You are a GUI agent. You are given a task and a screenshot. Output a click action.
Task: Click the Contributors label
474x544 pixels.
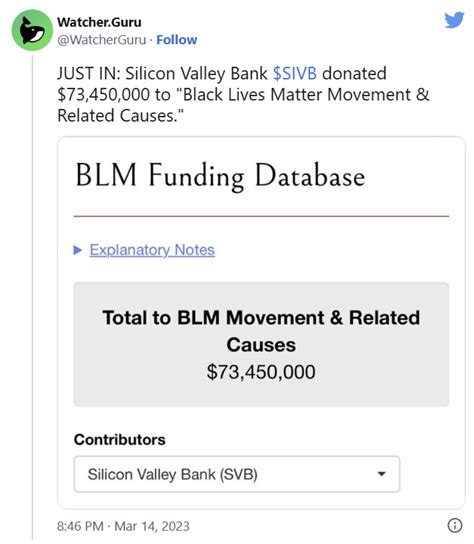pos(120,440)
